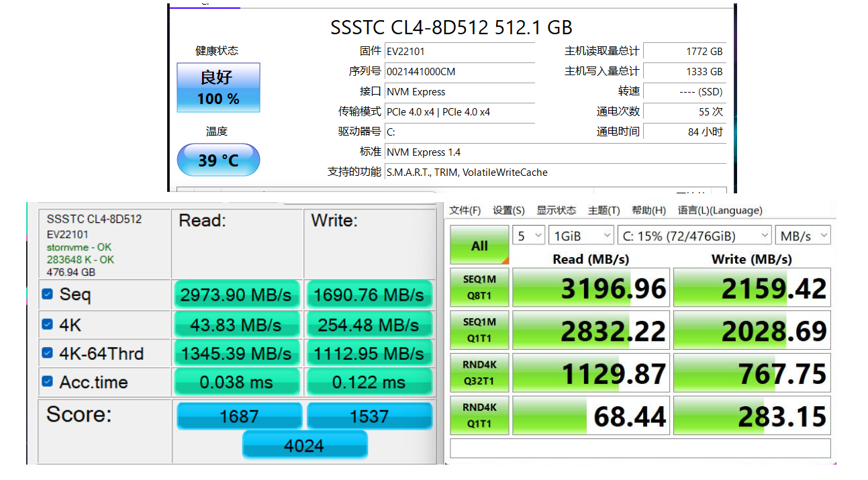Click the 283648 K - OK alignment status
Viewport: 868px width, 480px height.
click(80, 259)
